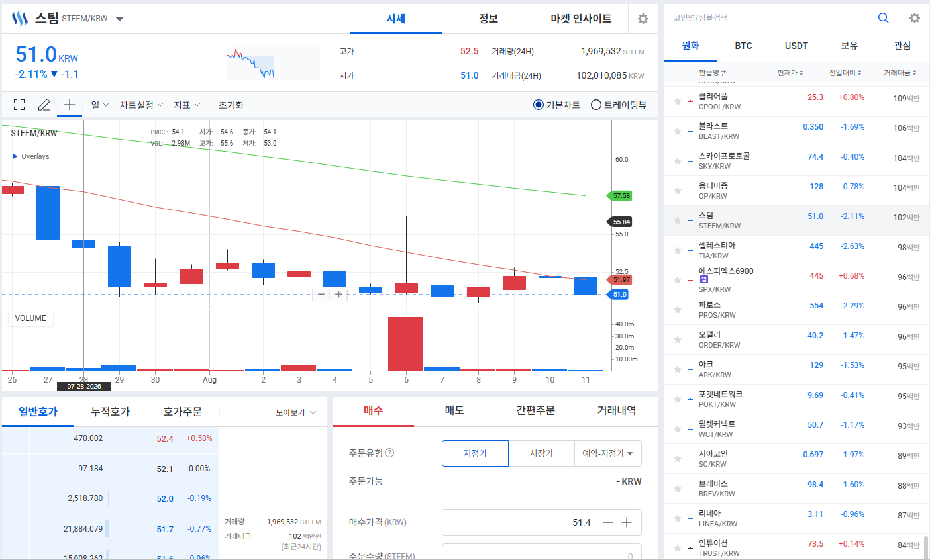Add 옵티미즘 OP/KRW to favorites star
This screenshot has width=930, height=560.
[x=678, y=191]
